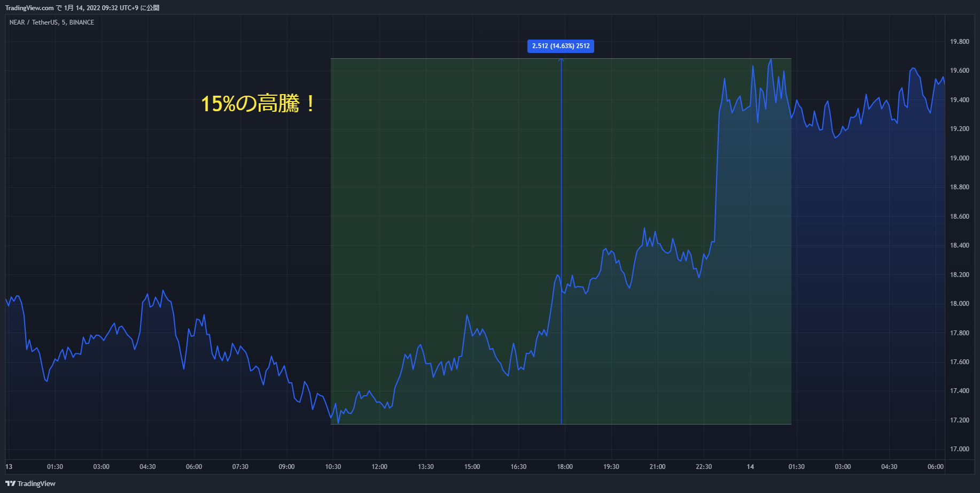The height and width of the screenshot is (493, 980).
Task: Click the 18:00 time axis label
Action: click(565, 467)
